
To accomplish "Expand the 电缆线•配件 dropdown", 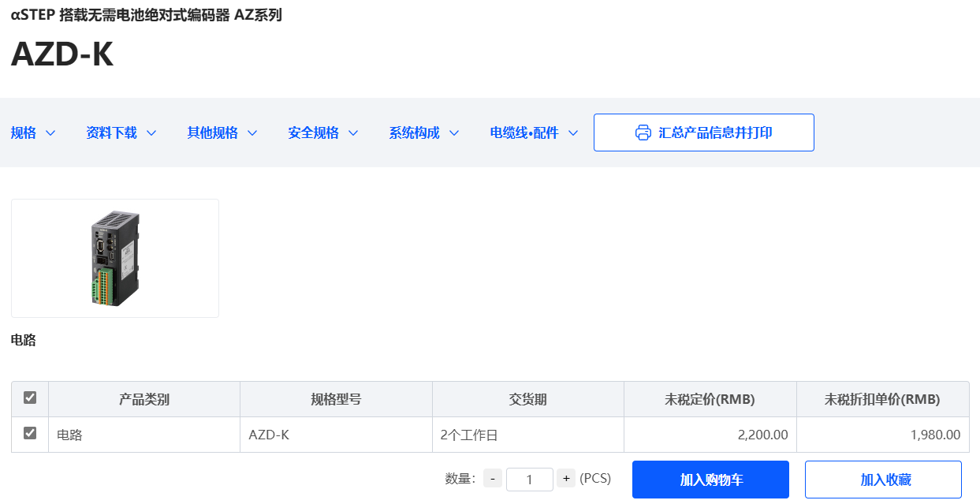I will tap(531, 133).
